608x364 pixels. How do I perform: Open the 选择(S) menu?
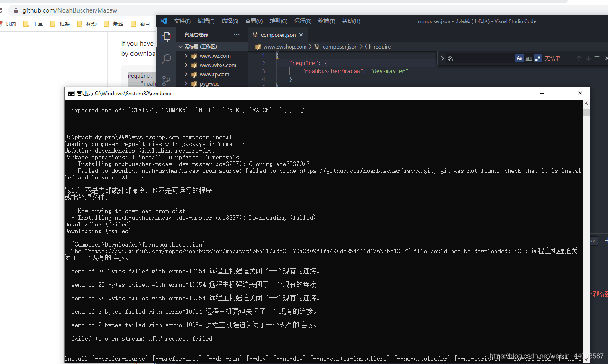tap(230, 21)
